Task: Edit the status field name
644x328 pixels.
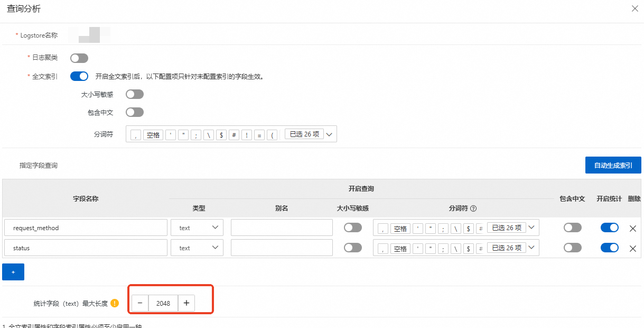Action: (x=86, y=248)
